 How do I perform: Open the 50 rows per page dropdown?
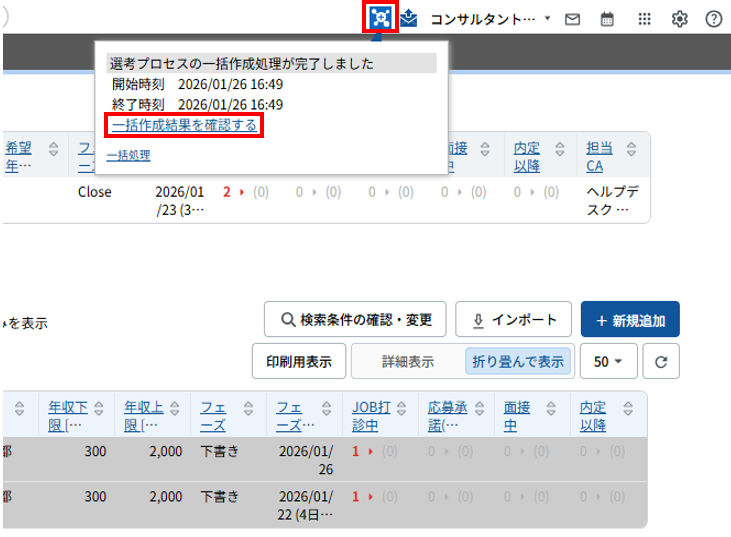click(608, 362)
